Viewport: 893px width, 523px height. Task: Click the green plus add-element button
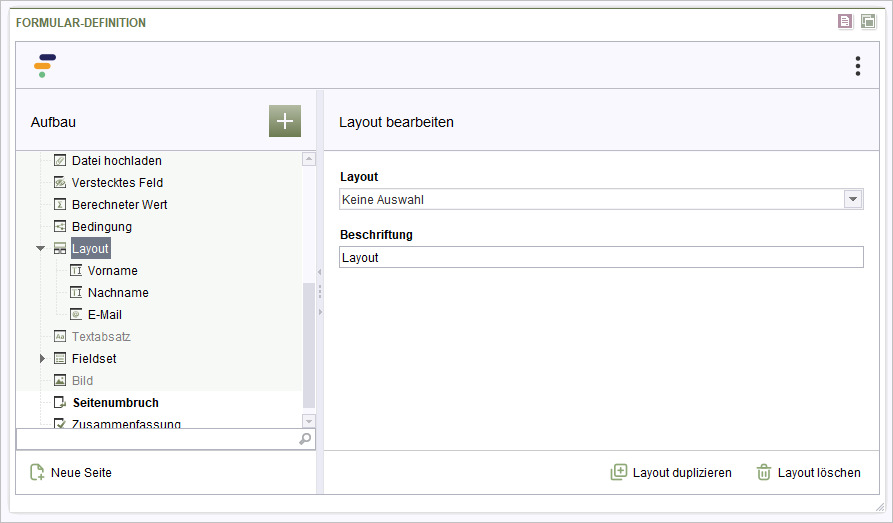[x=285, y=121]
